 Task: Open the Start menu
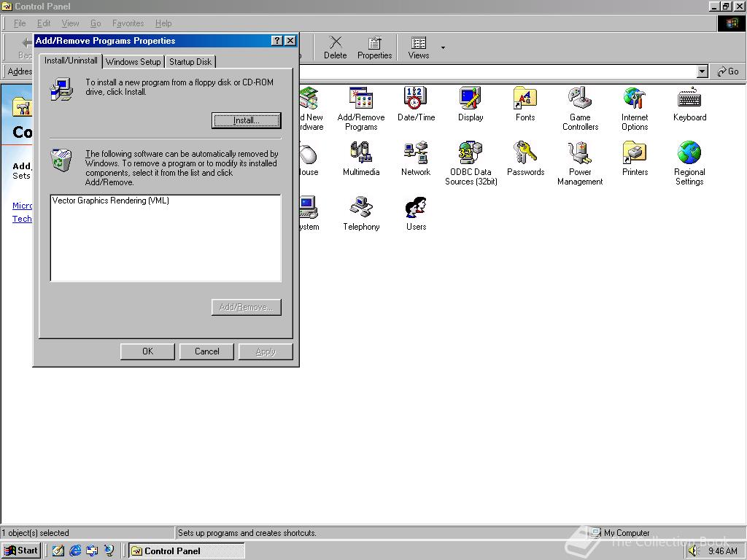pyautogui.click(x=21, y=551)
